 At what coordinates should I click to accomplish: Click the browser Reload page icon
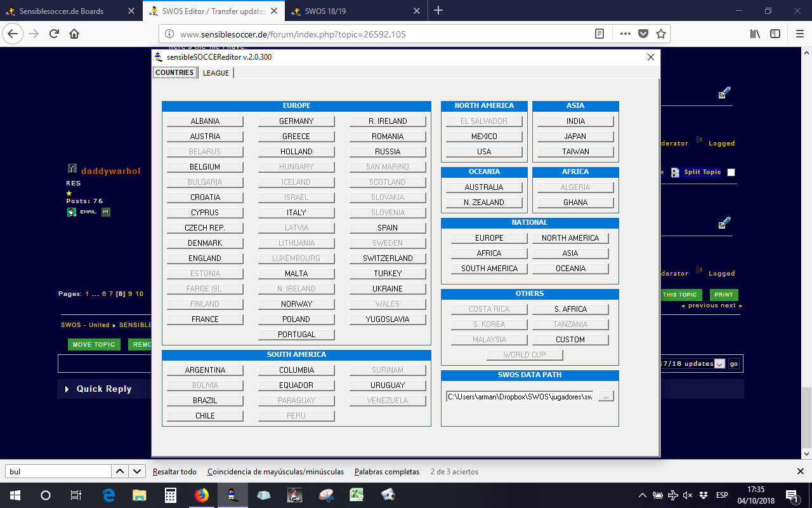point(55,34)
